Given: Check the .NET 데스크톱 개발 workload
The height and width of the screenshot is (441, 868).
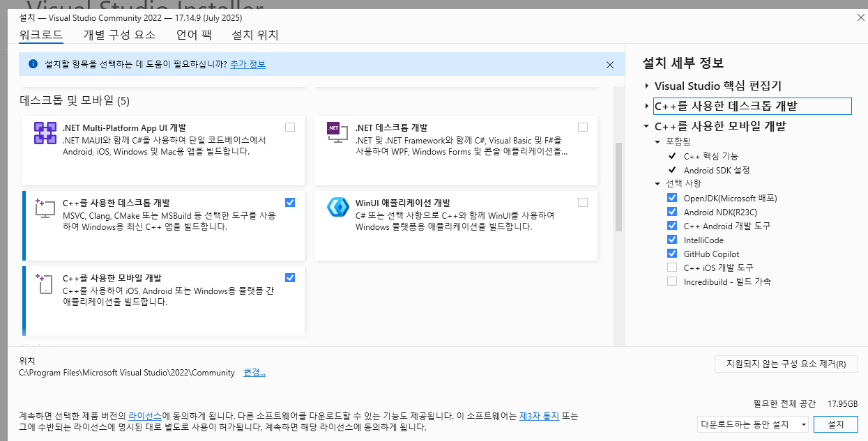Looking at the screenshot, I should [x=583, y=127].
